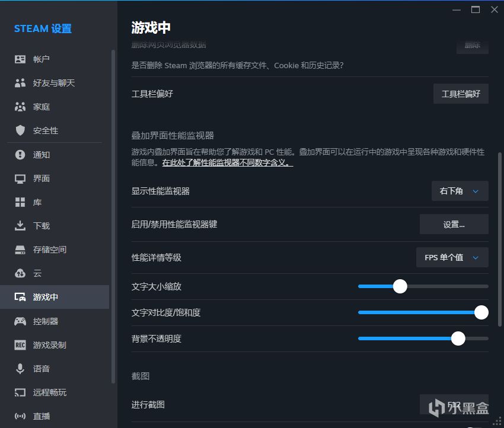Click the 工具栏偏好 button
Image resolution: width=504 pixels, height=428 pixels.
(x=461, y=94)
